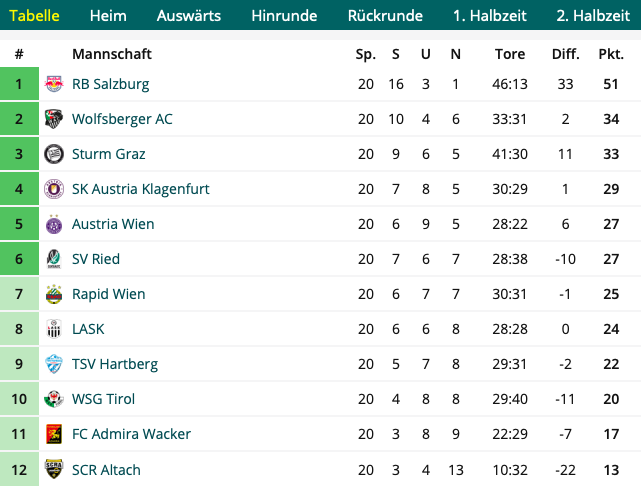
Task: Open the WSG Tirol team link
Action: pos(103,399)
